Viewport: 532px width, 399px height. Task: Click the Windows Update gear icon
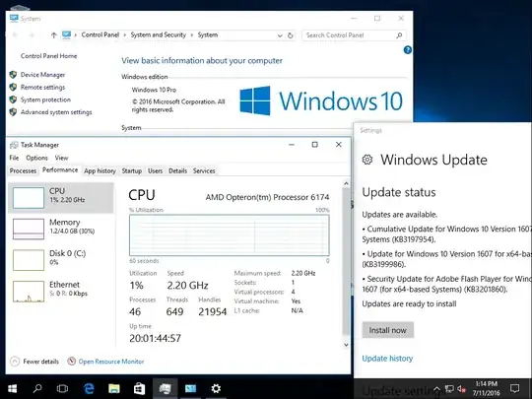(x=367, y=160)
